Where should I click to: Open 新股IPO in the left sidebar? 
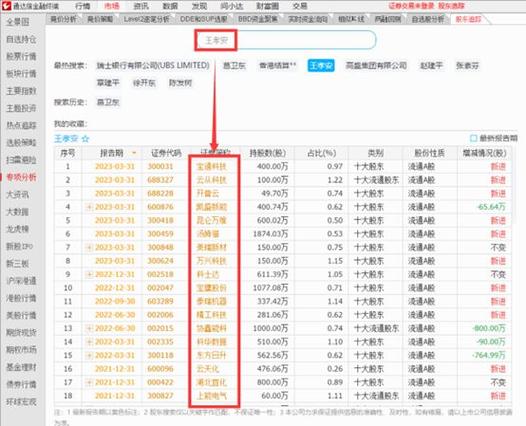(19, 246)
